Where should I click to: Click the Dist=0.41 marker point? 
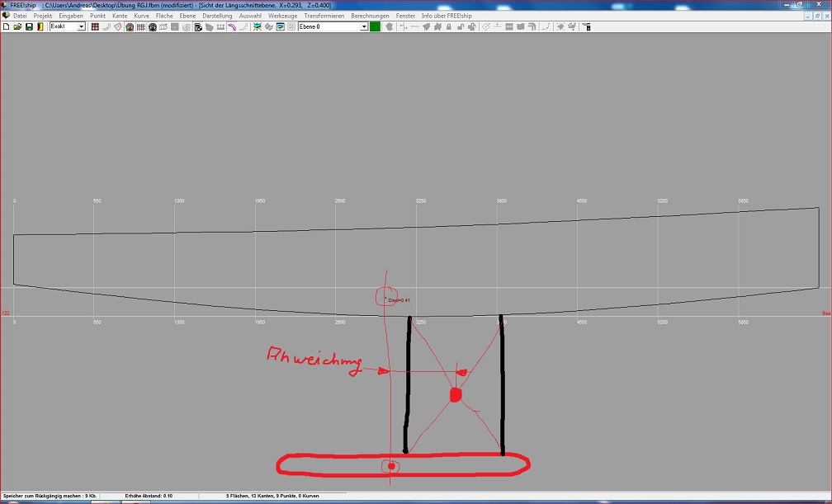click(385, 299)
